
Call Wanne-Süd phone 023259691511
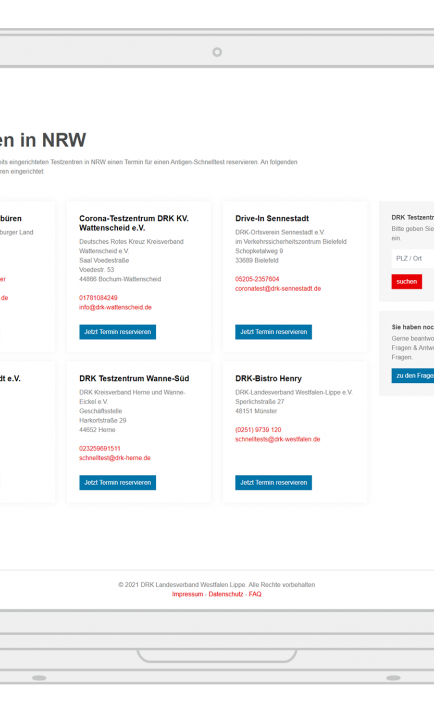100,448
